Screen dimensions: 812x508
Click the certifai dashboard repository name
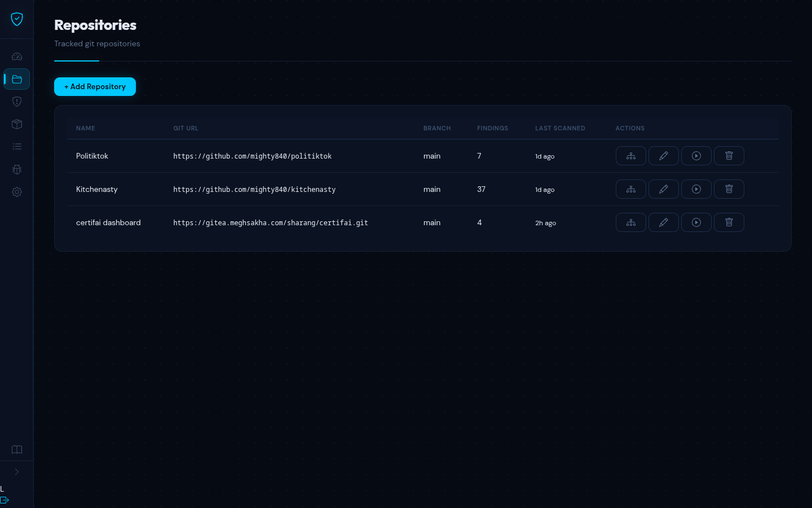[x=108, y=222]
